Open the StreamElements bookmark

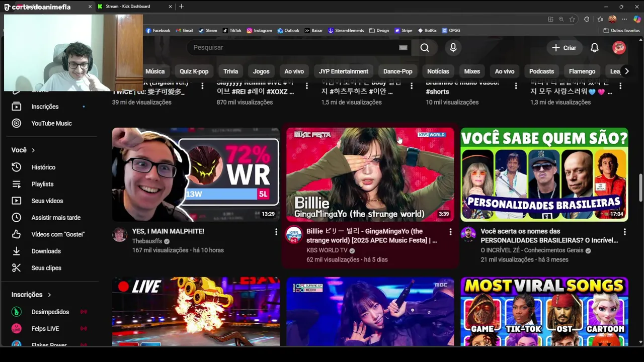click(346, 30)
